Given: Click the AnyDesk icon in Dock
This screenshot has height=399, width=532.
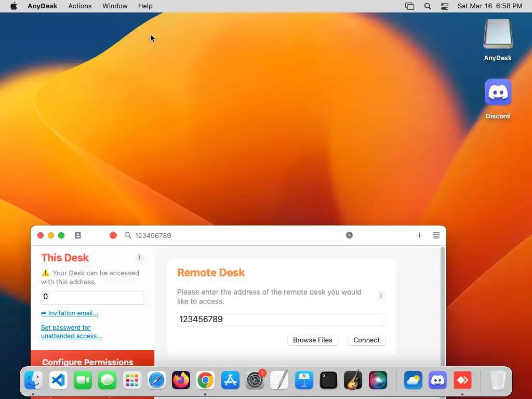Looking at the screenshot, I should point(462,380).
